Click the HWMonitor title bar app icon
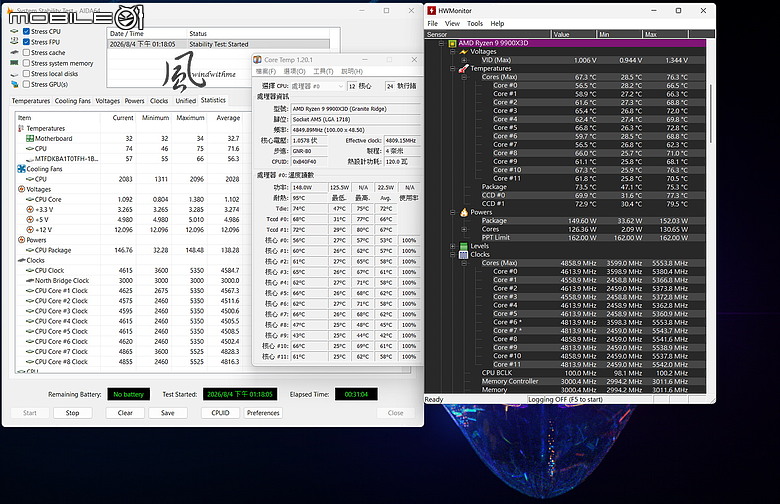The height and width of the screenshot is (504, 780). click(431, 10)
